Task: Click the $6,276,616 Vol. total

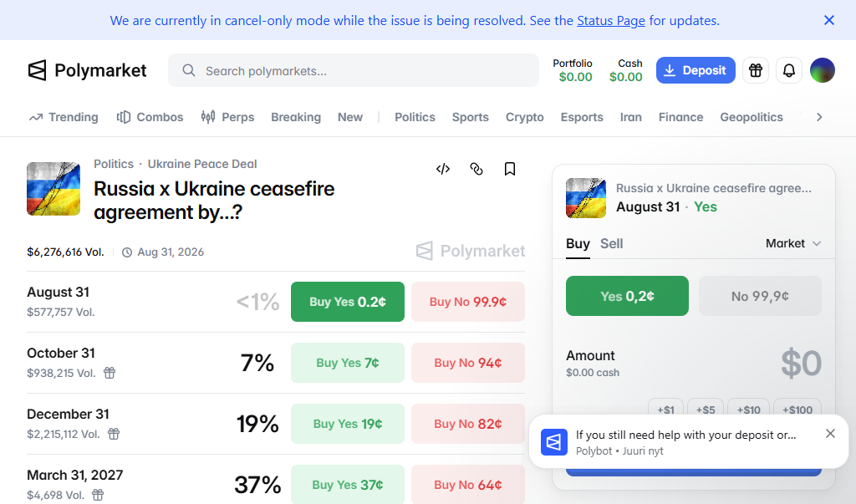Action: (65, 252)
